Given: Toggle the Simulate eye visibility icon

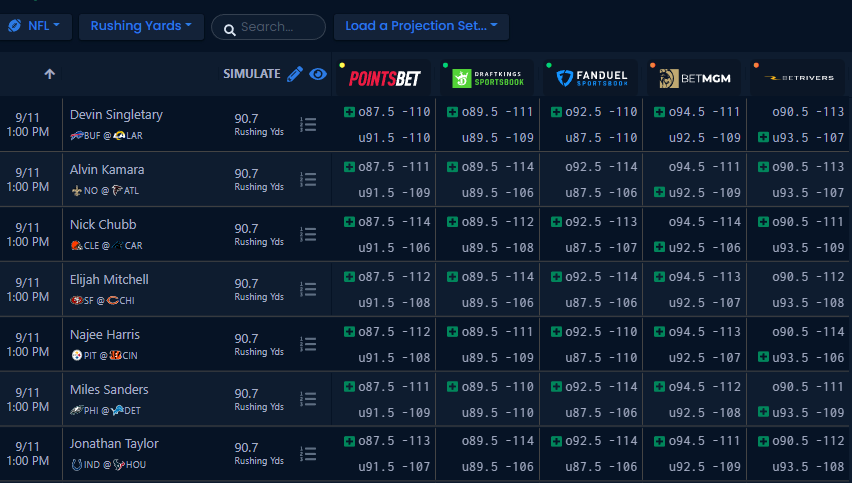Looking at the screenshot, I should coord(318,74).
